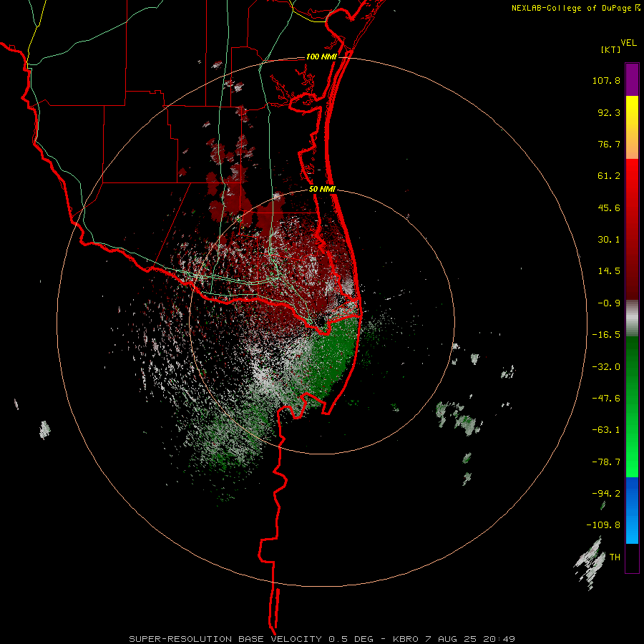Click the VEL label above the color scale

tap(628, 43)
